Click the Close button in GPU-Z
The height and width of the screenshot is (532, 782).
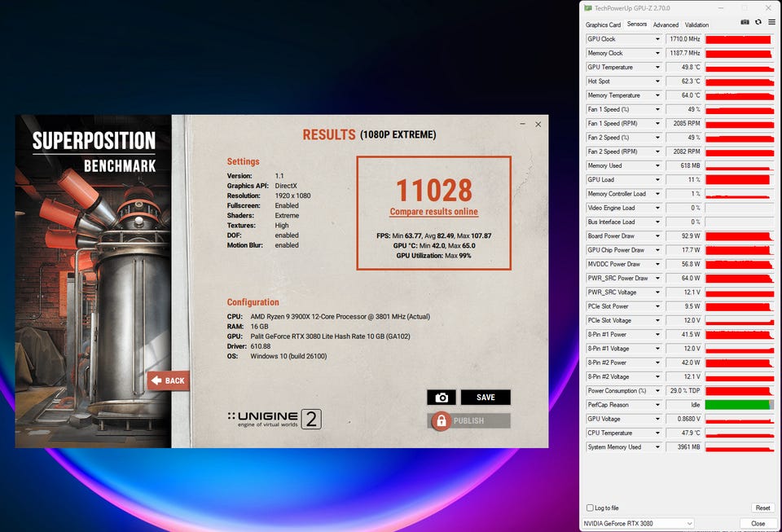point(758,523)
